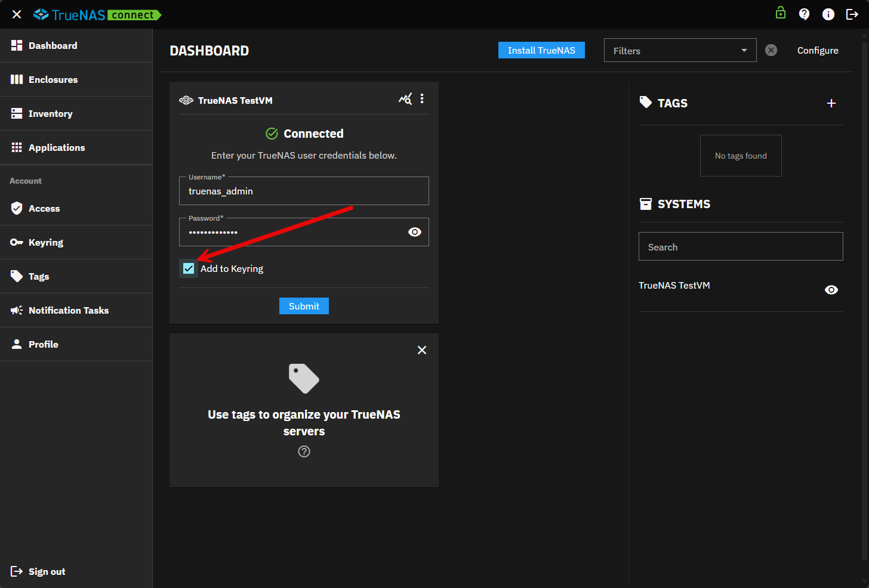Click the TAGS header tag icon
This screenshot has width=869, height=588.
(x=646, y=103)
